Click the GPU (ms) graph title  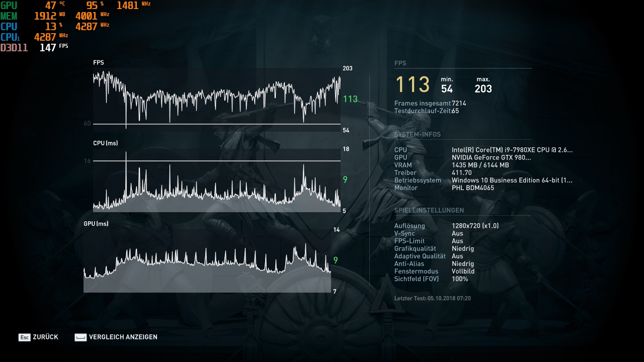[x=96, y=224]
